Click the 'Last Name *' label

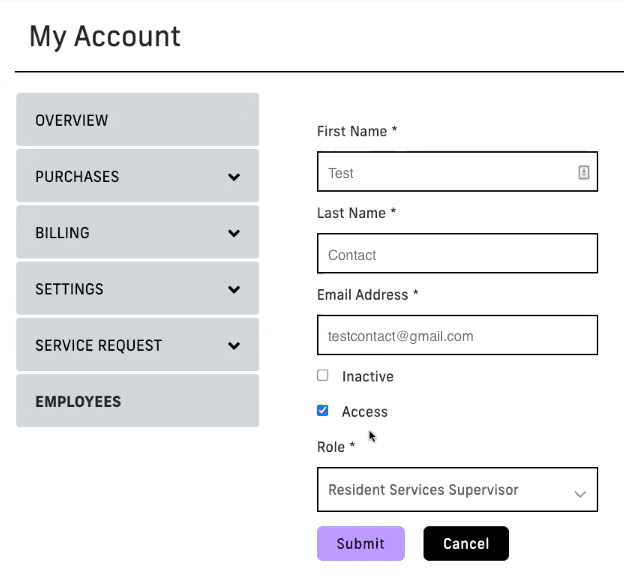(x=356, y=213)
